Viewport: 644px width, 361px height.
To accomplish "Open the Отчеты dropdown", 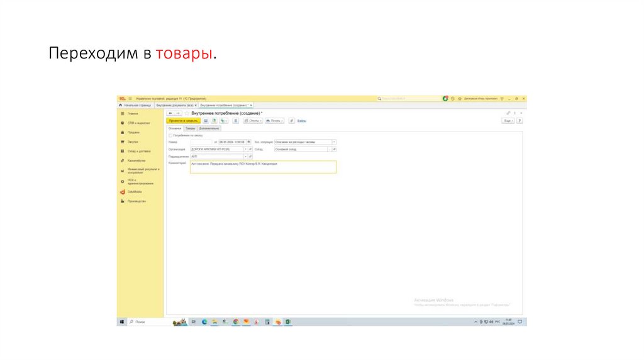I will 253,121.
